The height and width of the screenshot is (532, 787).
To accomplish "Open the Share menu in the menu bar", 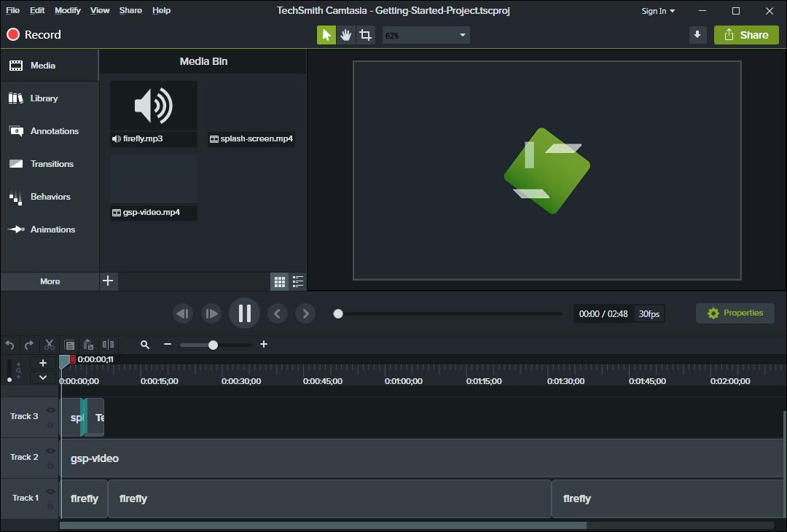I will pyautogui.click(x=130, y=10).
